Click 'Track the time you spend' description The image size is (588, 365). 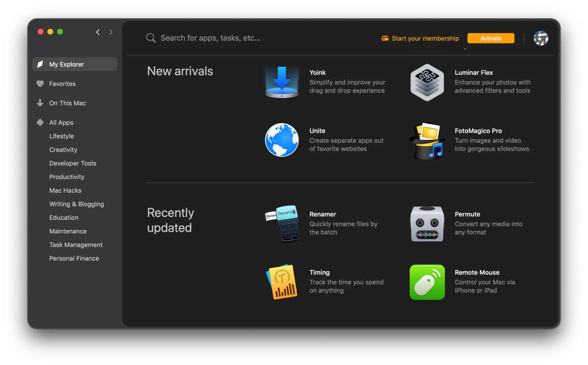coord(347,286)
